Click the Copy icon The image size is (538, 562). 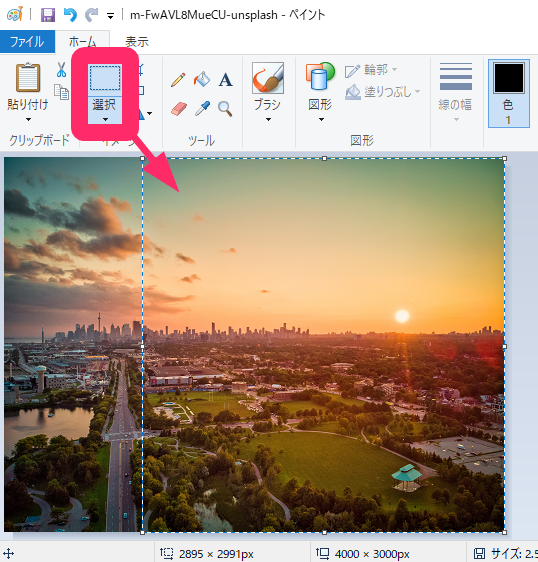pos(61,92)
